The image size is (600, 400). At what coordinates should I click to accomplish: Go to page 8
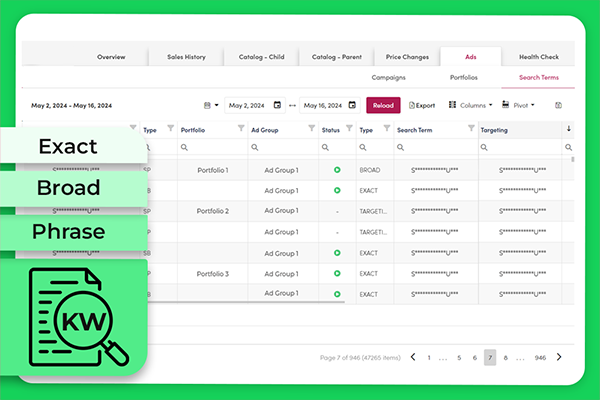[505, 358]
